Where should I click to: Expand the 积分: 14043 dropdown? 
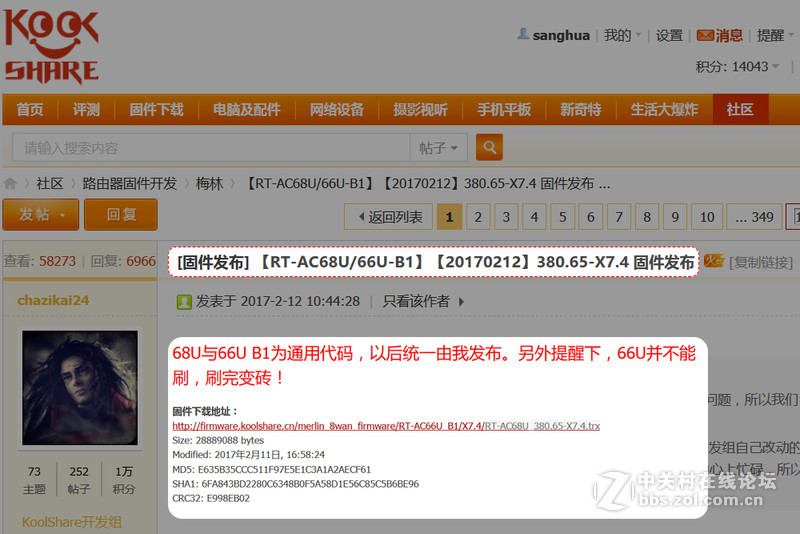tap(737, 67)
